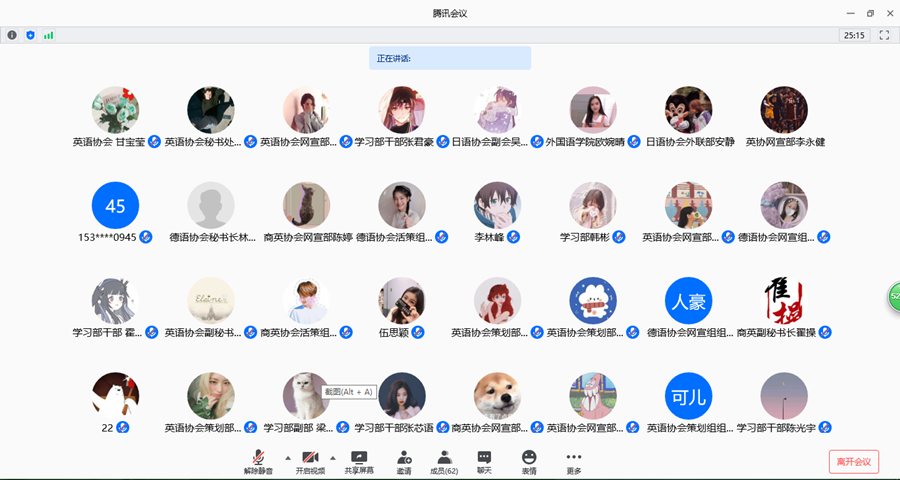Open the invite (邀请) dialog

pyautogui.click(x=404, y=461)
